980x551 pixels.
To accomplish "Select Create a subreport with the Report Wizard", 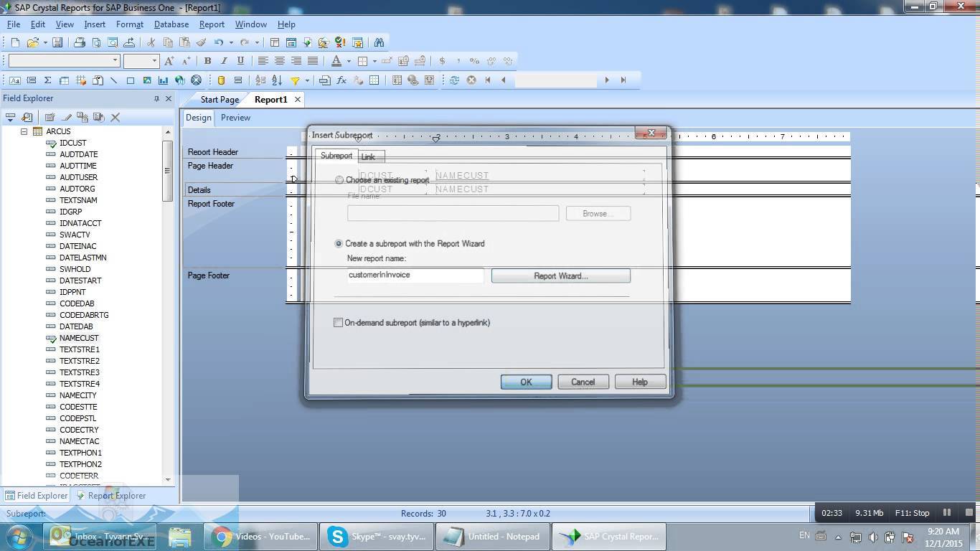I will (x=338, y=243).
